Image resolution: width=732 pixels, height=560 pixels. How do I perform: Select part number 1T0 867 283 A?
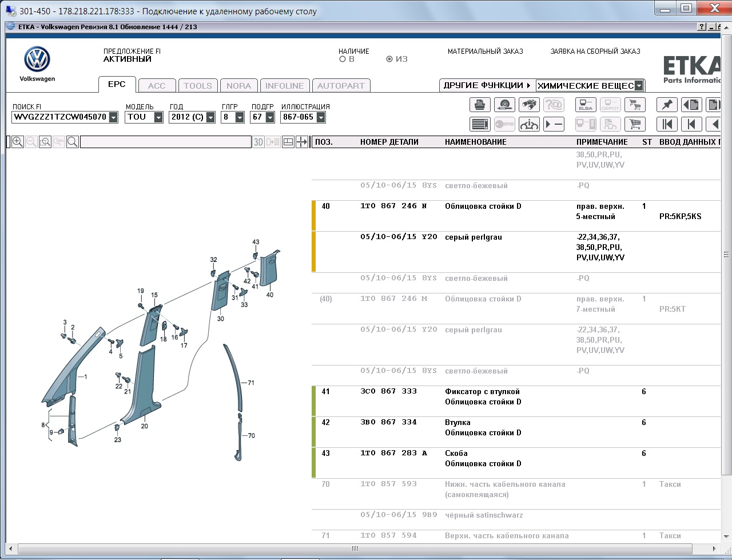point(393,453)
